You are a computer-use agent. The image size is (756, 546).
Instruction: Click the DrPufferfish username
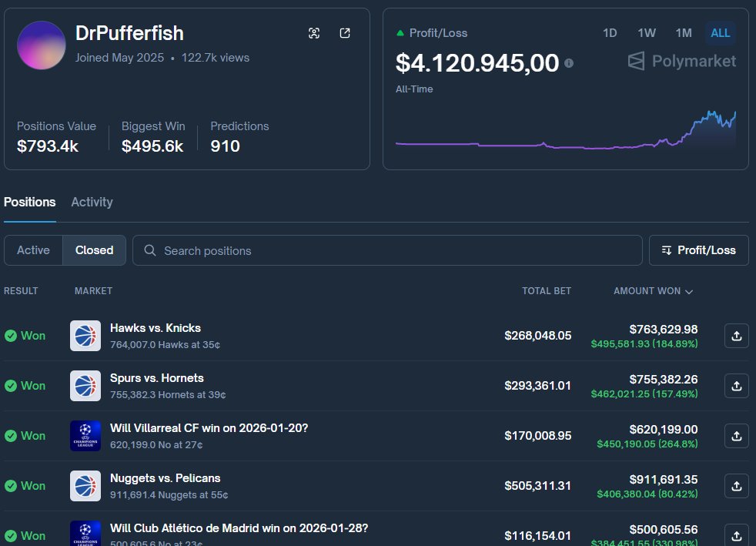click(x=129, y=33)
